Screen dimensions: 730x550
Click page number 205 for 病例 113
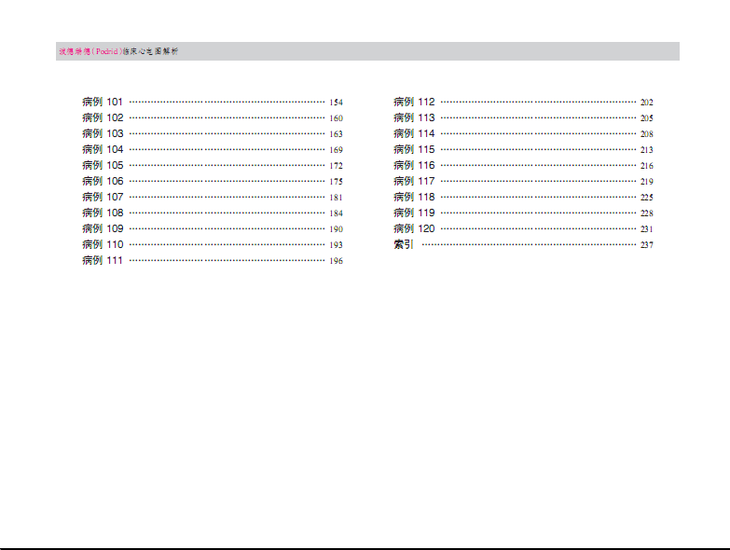(647, 118)
